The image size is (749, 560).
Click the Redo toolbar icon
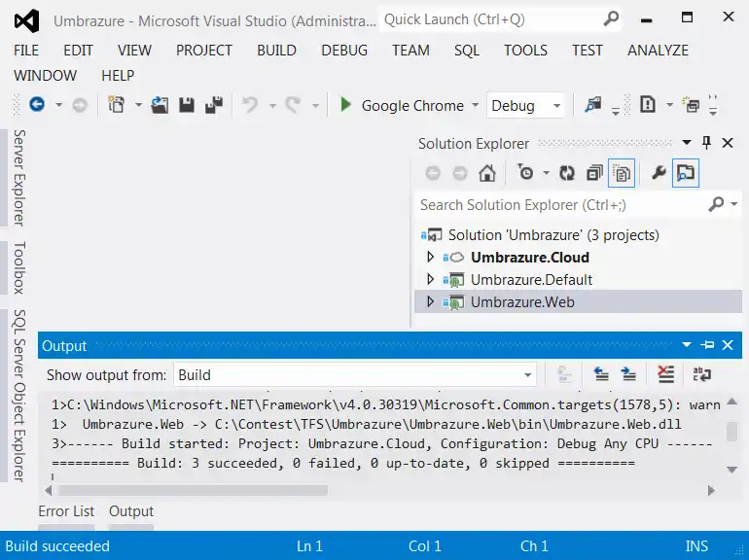click(293, 105)
